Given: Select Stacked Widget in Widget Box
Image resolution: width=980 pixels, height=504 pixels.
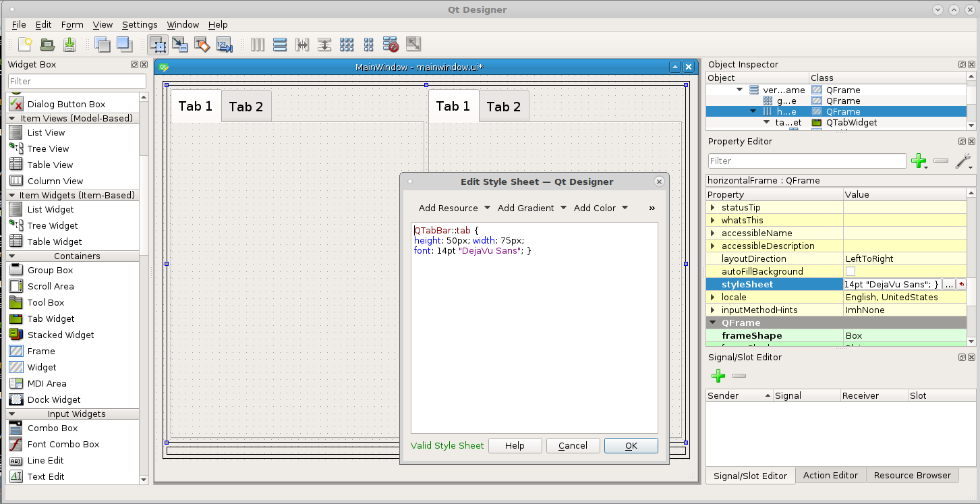Looking at the screenshot, I should (x=61, y=335).
